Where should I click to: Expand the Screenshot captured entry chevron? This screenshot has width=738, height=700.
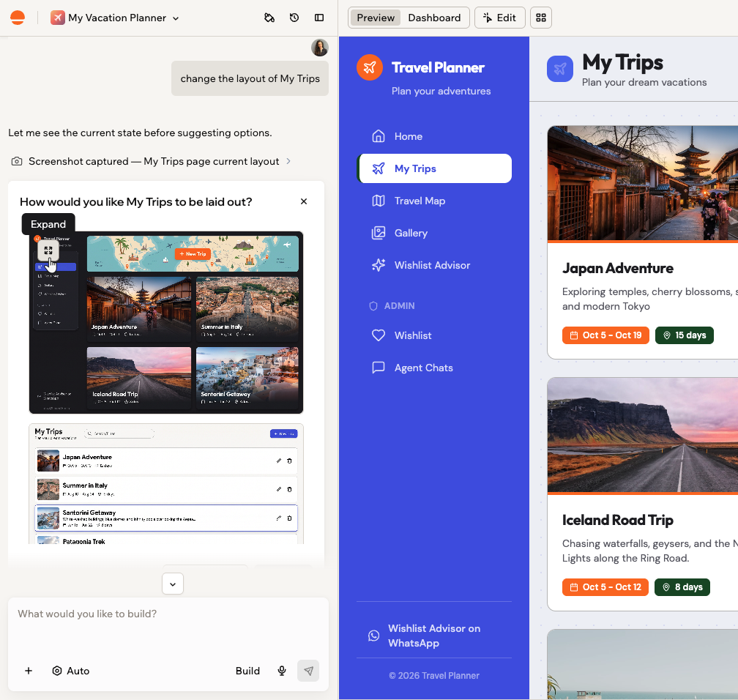[x=288, y=161]
